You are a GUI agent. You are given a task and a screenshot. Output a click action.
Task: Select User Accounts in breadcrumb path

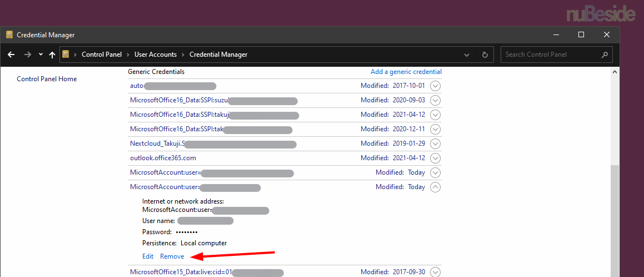(156, 55)
